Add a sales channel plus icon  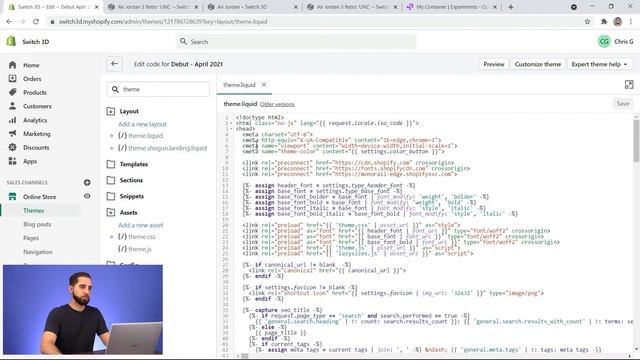point(87,182)
